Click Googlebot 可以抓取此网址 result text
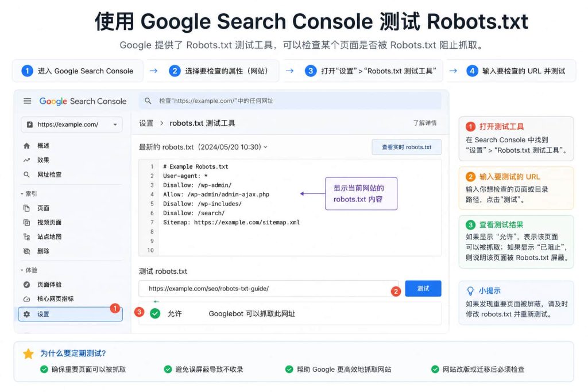Screen dimensions: 588x392 point(252,314)
